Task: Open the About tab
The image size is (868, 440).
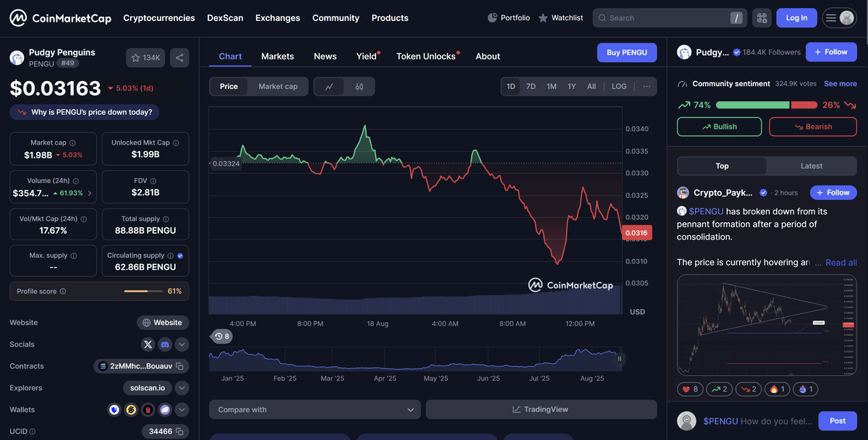Action: click(488, 56)
